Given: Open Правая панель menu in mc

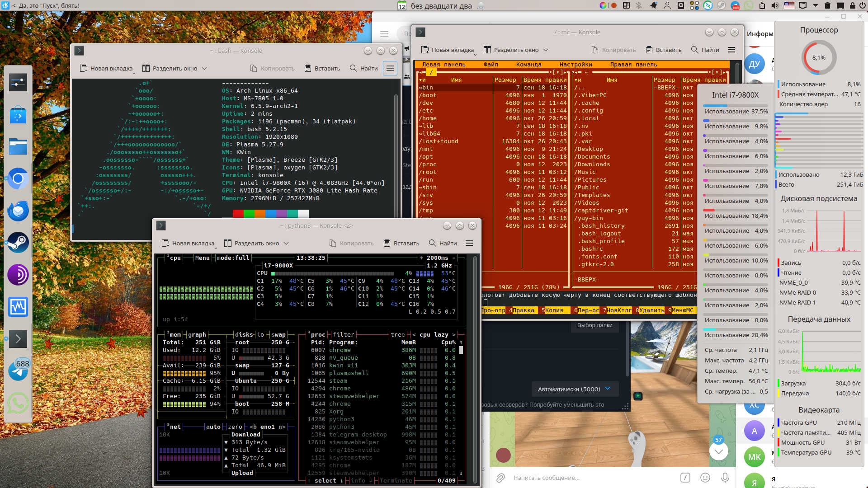Looking at the screenshot, I should pos(633,65).
